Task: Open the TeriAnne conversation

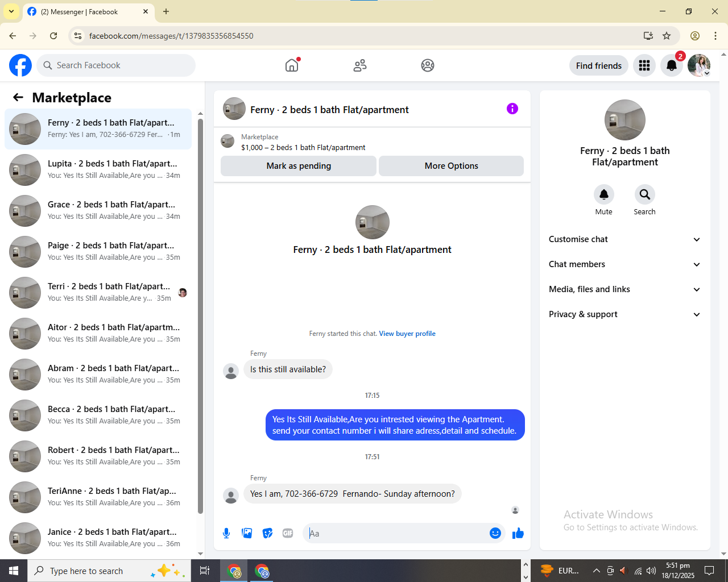Action: click(x=98, y=497)
